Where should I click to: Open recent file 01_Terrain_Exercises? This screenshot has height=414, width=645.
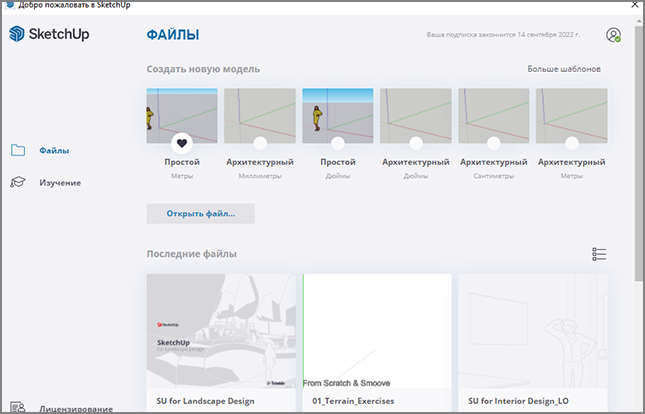[377, 343]
